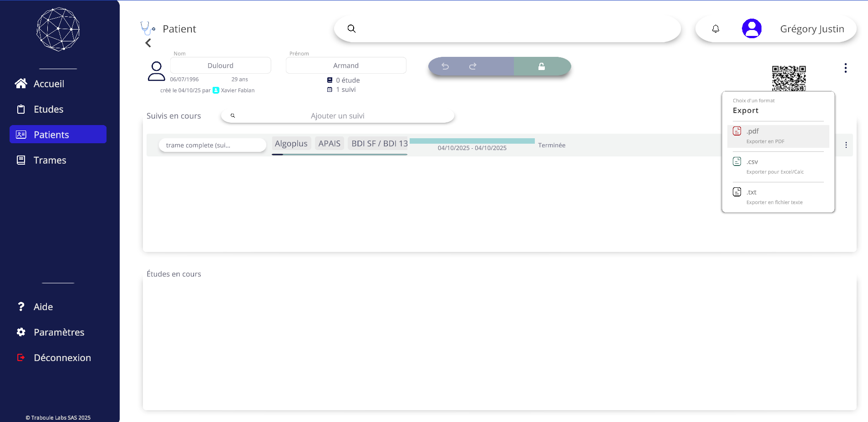Viewport: 868px width, 422px height.
Task: Click the notification bell icon
Action: (x=716, y=29)
